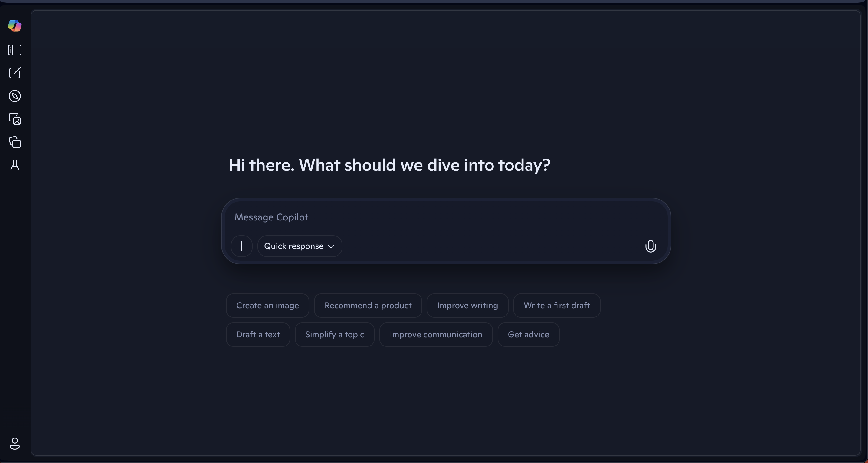The image size is (868, 463).
Task: Select the Improve communication suggestion
Action: (x=436, y=335)
